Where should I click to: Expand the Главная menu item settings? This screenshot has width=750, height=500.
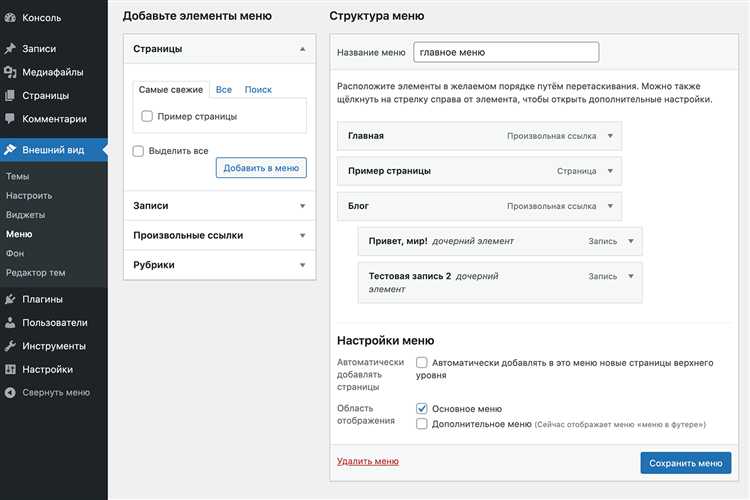click(x=610, y=136)
